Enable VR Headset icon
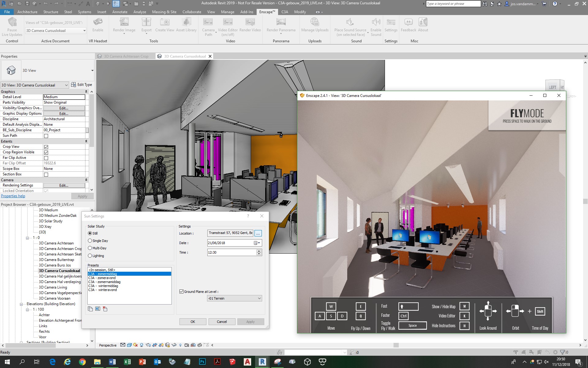The width and height of the screenshot is (588, 368). (x=98, y=22)
